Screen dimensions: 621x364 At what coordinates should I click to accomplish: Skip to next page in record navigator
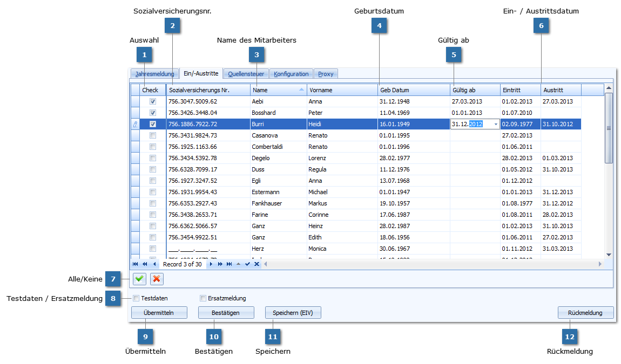[220, 264]
